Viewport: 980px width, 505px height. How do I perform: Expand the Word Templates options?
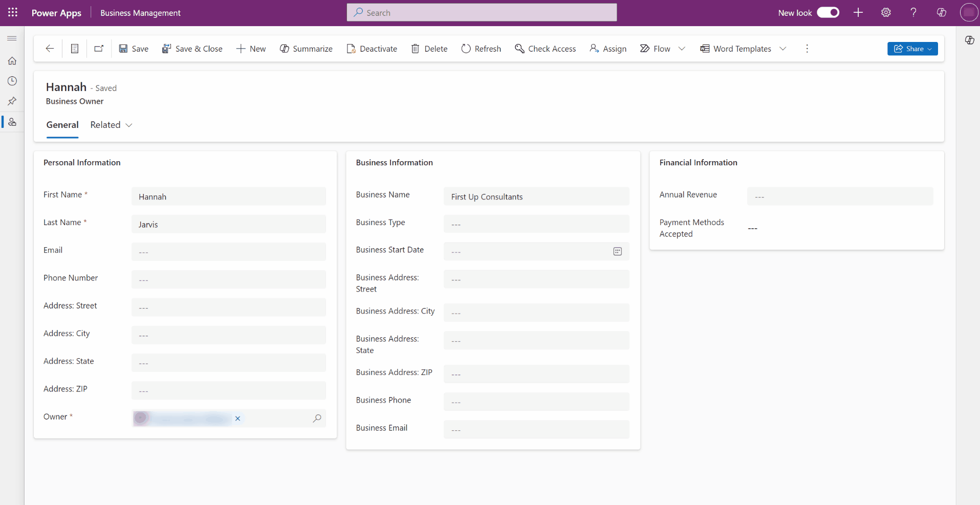pyautogui.click(x=783, y=48)
